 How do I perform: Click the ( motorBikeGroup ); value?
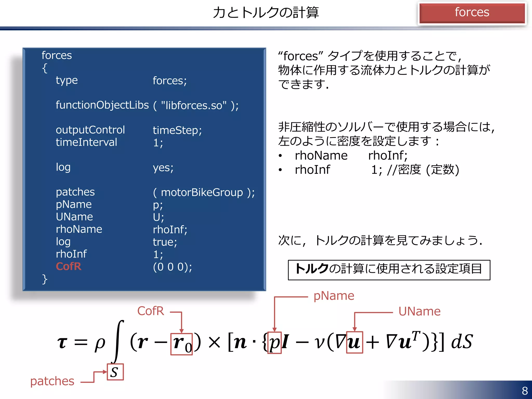[204, 192]
